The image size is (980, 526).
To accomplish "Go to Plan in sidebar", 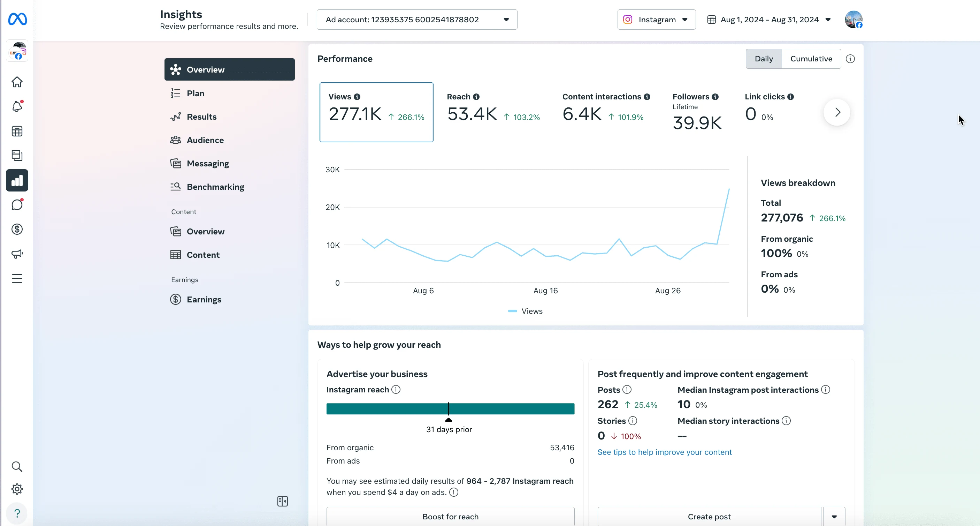I will coord(229,93).
